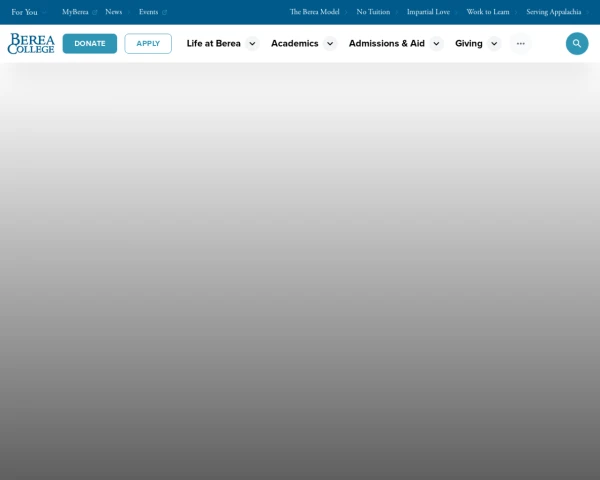The height and width of the screenshot is (480, 600).
Task: Open the Academics menu item
Action: click(294, 44)
